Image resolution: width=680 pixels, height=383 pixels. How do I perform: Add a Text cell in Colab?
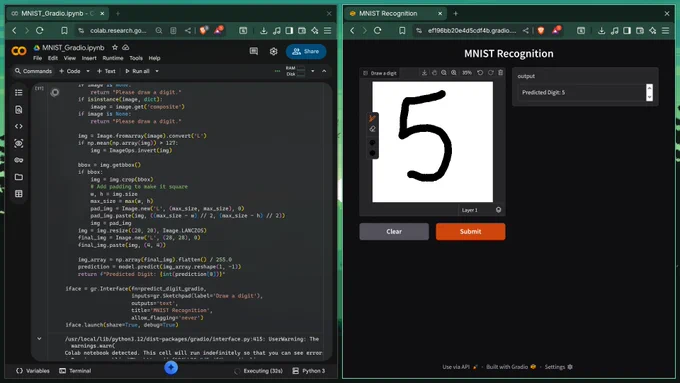pyautogui.click(x=106, y=71)
